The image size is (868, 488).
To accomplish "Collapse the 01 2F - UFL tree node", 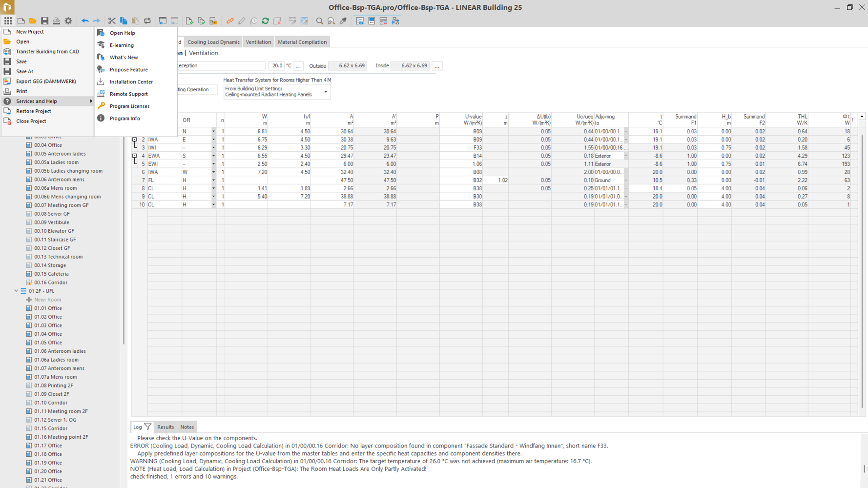I will 16,291.
